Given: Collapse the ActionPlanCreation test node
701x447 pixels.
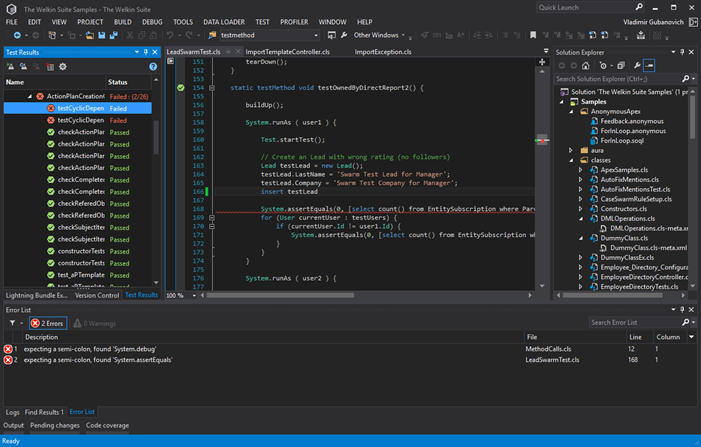Looking at the screenshot, I should pos(30,97).
